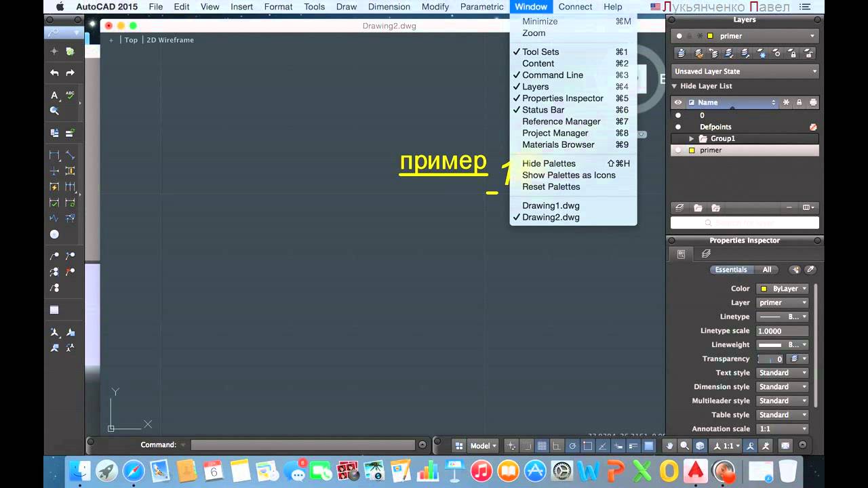This screenshot has width=868, height=488.
Task: Open System Preferences from the Dock
Action: coord(561,470)
